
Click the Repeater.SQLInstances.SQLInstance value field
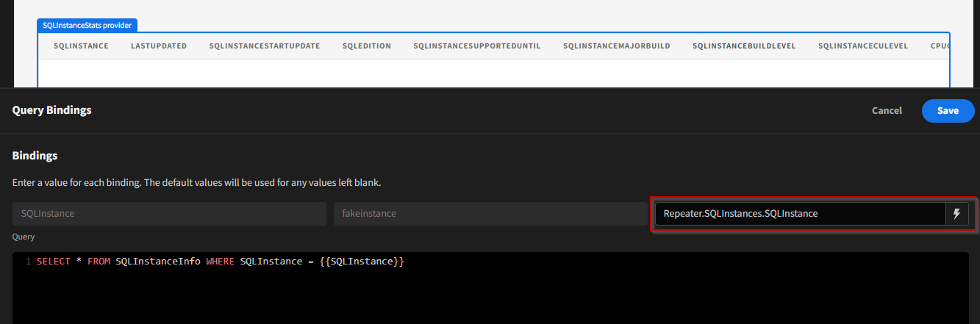(x=800, y=214)
